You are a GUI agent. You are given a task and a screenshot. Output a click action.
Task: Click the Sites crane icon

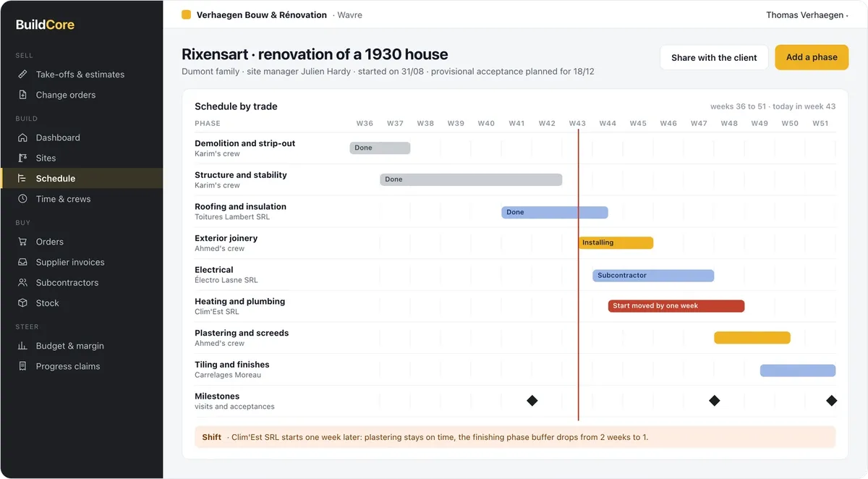[x=22, y=158]
